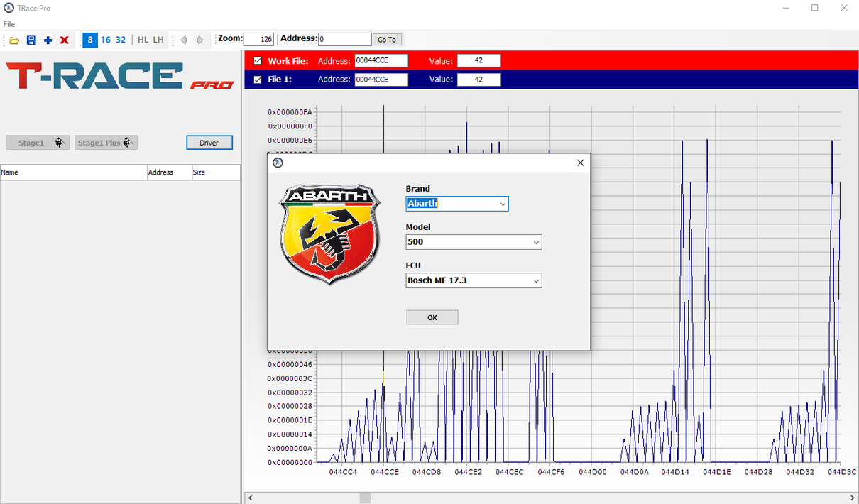The width and height of the screenshot is (859, 504).
Task: Click the left arrow navigation icon
Action: 184,40
